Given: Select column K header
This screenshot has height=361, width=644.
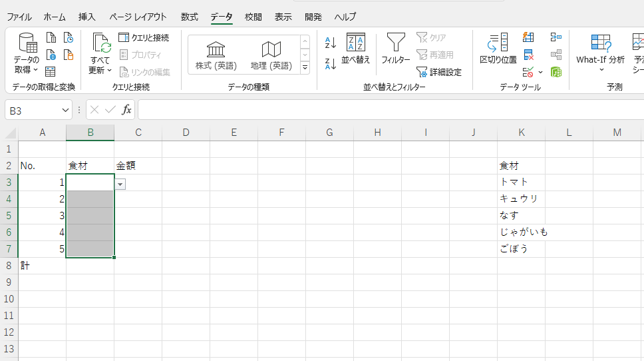Looking at the screenshot, I should point(521,133).
